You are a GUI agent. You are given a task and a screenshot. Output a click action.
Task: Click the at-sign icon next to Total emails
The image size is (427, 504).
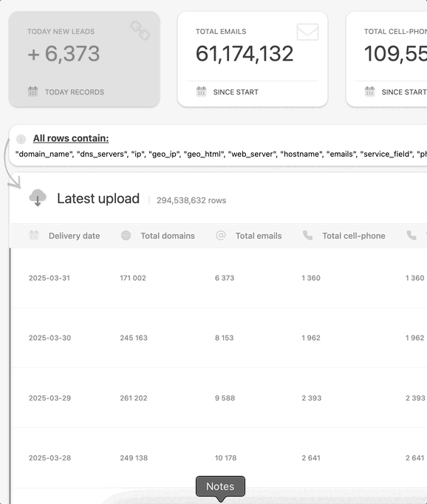coord(221,235)
